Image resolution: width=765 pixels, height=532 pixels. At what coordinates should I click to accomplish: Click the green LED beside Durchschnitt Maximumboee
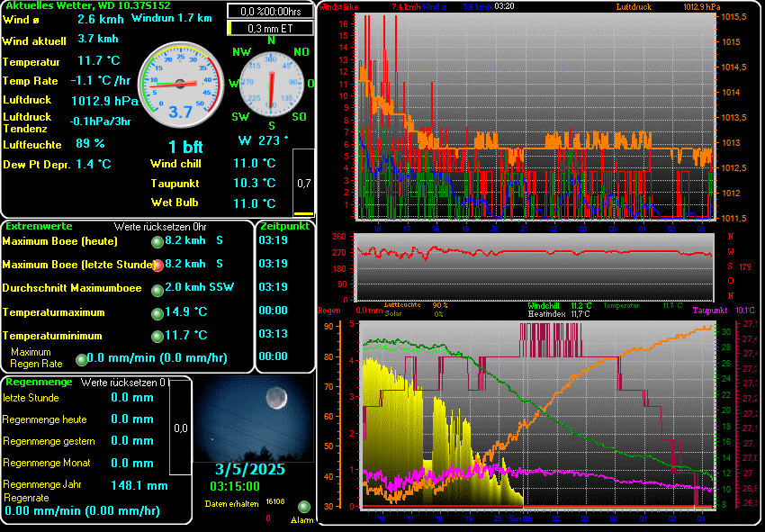coord(157,291)
